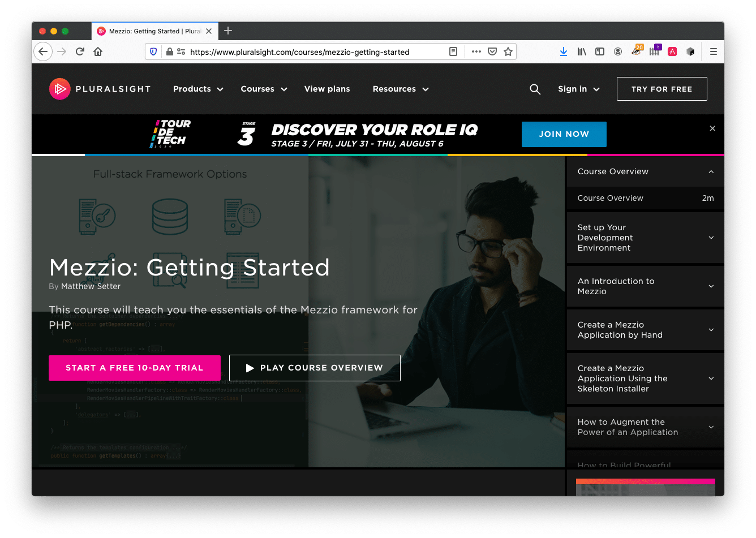756x538 pixels.
Task: Open the downloads panel
Action: (x=564, y=51)
